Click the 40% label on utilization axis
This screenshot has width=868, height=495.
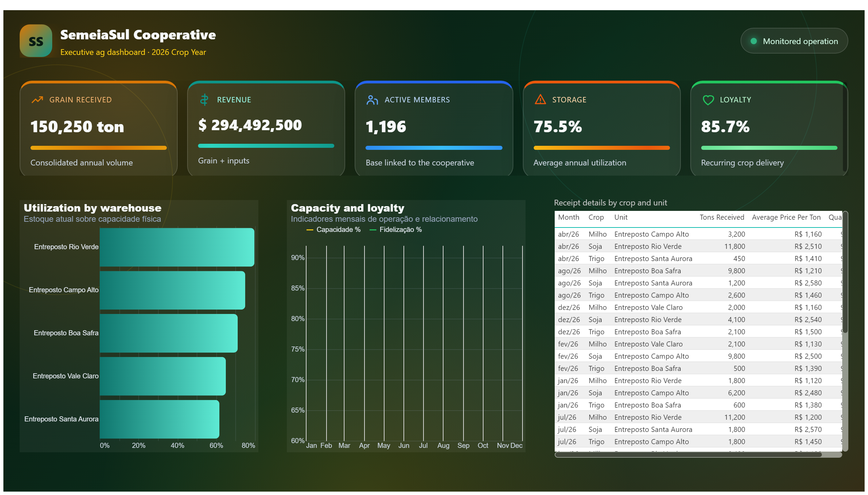click(177, 446)
